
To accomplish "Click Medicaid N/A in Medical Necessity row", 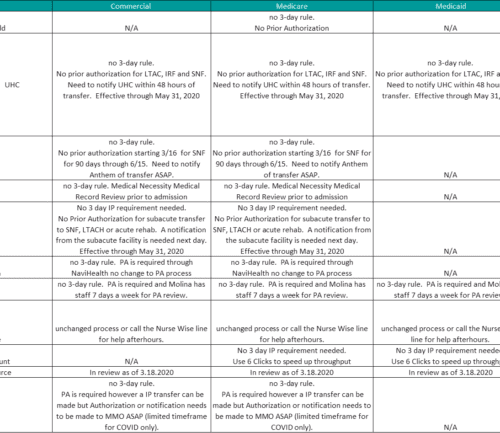I will [437, 191].
